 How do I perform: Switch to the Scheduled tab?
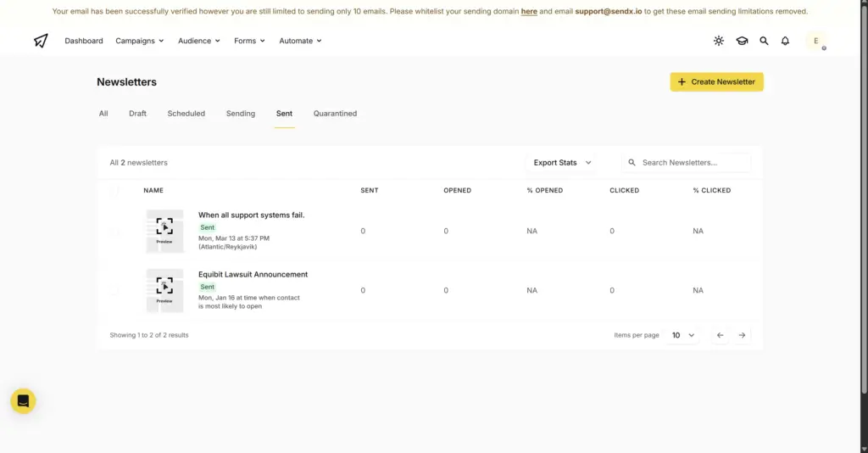(186, 114)
